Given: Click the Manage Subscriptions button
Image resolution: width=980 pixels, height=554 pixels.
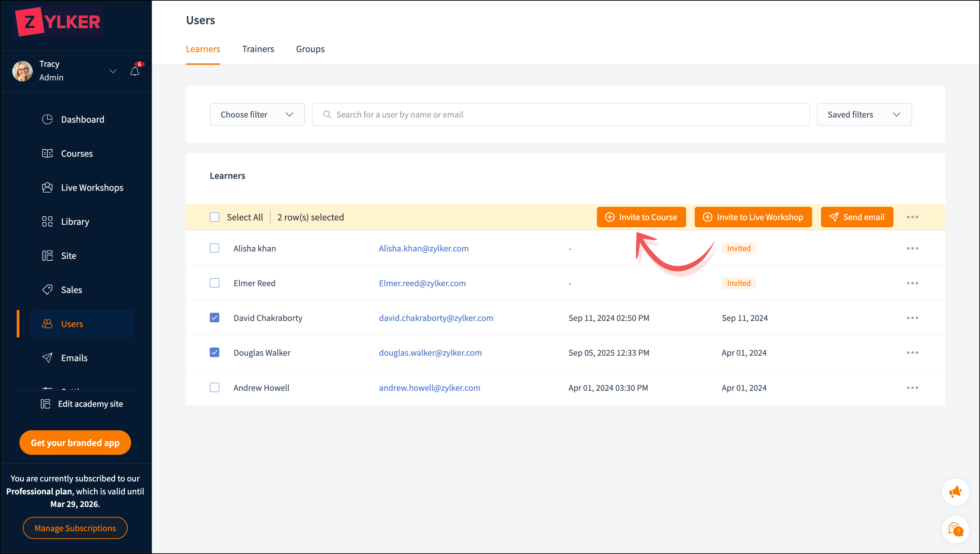Looking at the screenshot, I should pos(75,528).
